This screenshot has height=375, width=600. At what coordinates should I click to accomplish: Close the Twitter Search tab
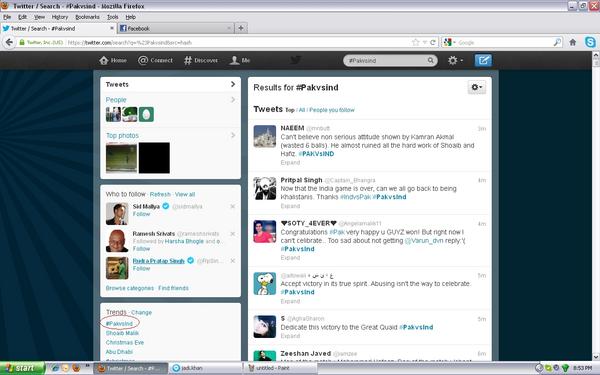112,28
